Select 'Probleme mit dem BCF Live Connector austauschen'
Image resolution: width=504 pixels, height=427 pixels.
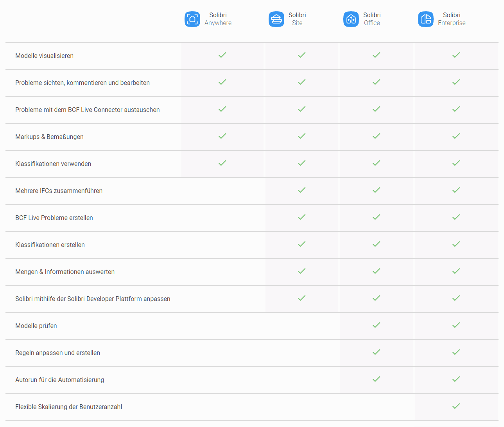coord(88,110)
